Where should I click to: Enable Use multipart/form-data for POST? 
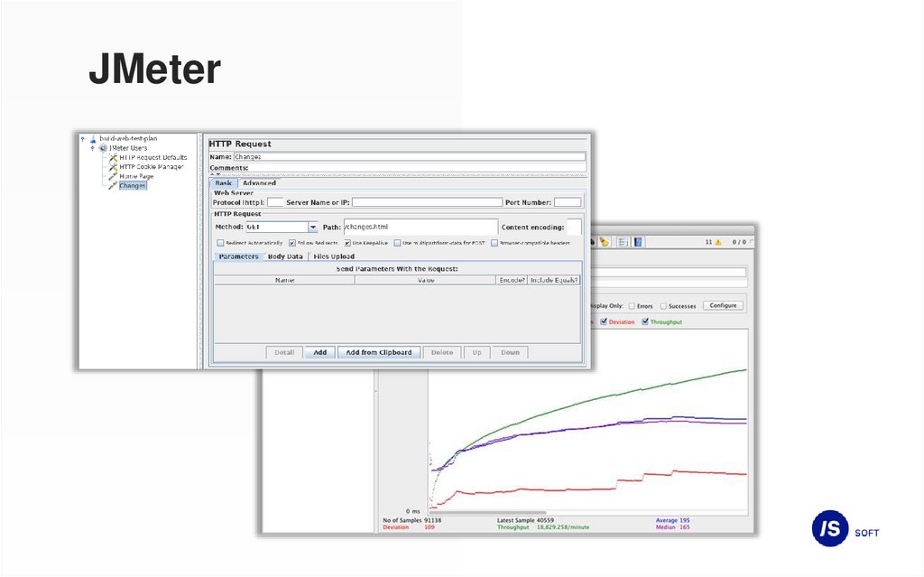[397, 243]
